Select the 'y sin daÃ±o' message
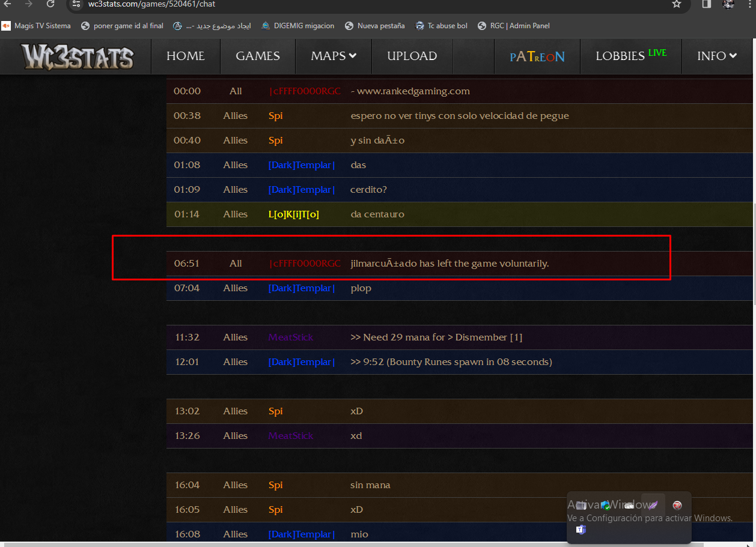This screenshot has height=547, width=756. click(x=377, y=141)
